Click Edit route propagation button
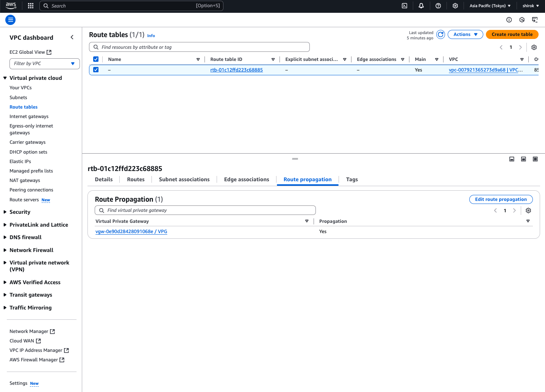Image resolution: width=545 pixels, height=392 pixels. (x=501, y=199)
